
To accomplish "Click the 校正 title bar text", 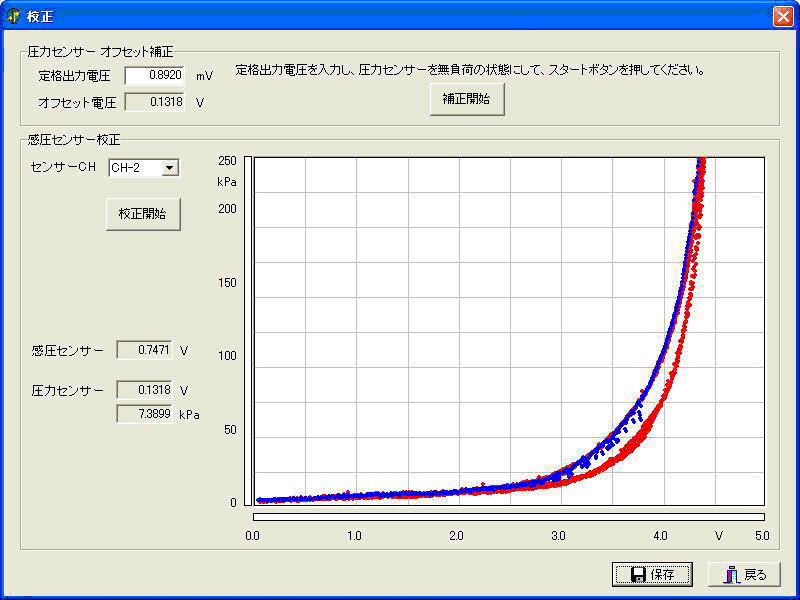I will click(41, 16).
